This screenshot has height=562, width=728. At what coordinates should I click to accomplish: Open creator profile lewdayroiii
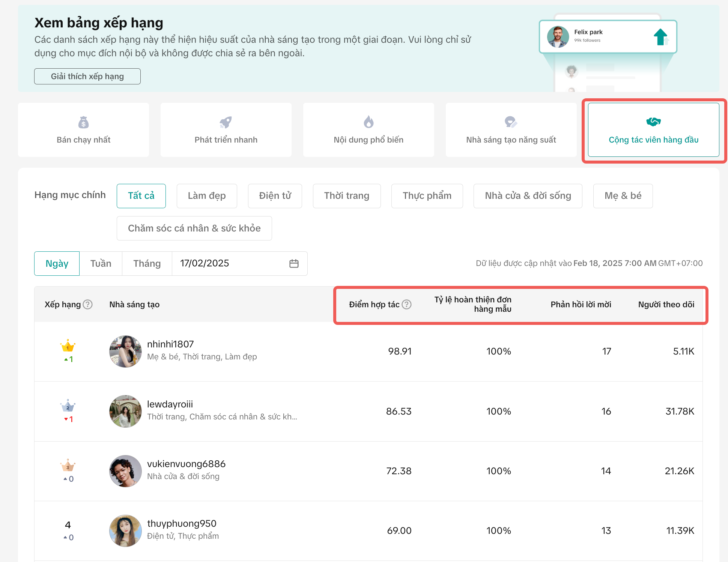click(170, 404)
